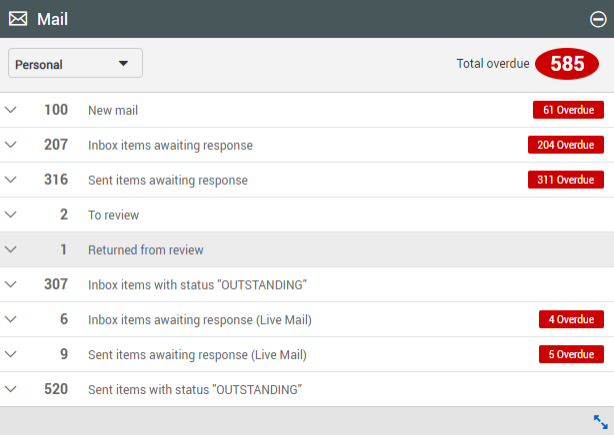Viewport: 614px width, 435px height.
Task: Open Sent items awaiting response (Live Mail)
Action: click(197, 354)
